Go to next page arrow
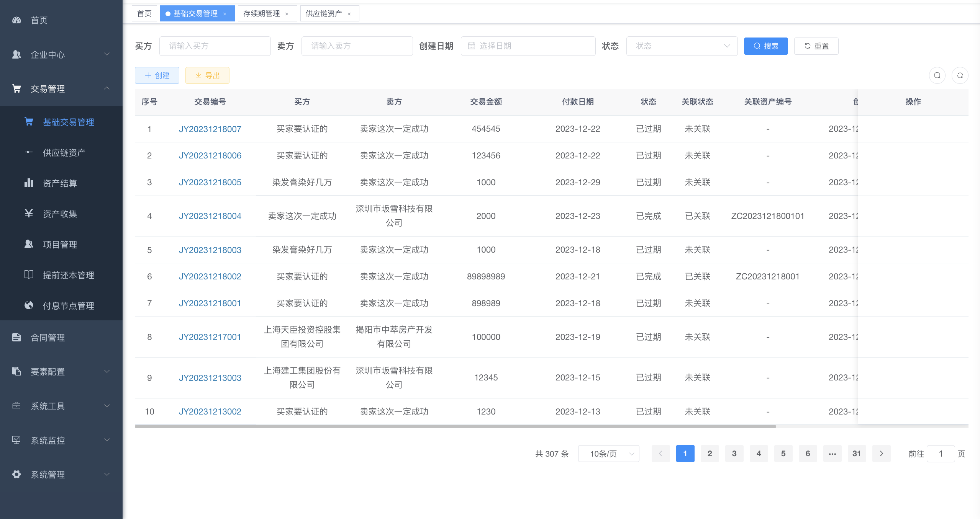The image size is (980, 519). click(881, 454)
